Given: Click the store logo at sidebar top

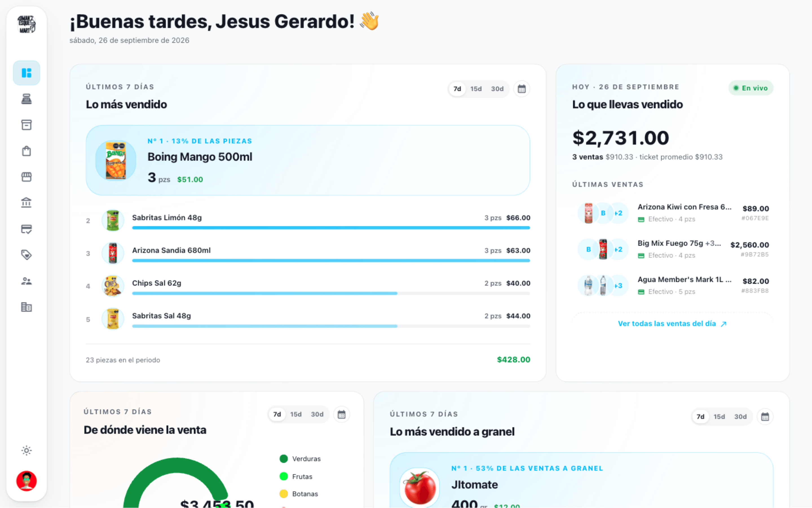Looking at the screenshot, I should [27, 24].
